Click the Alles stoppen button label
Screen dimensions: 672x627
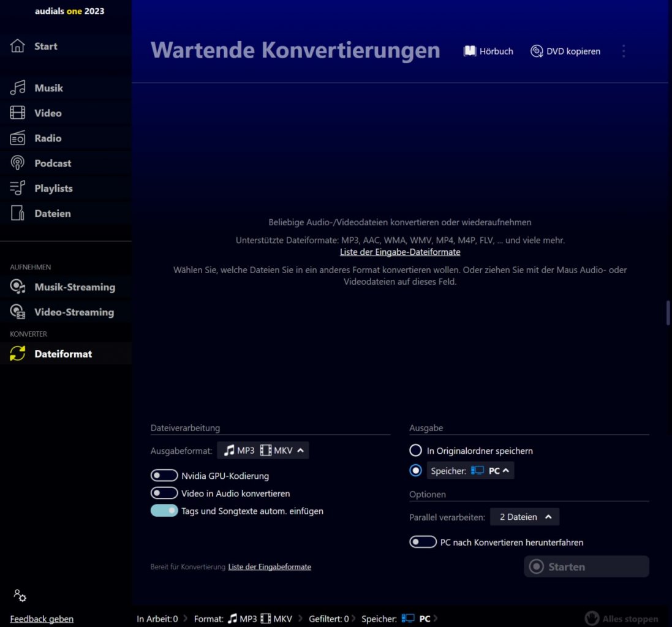[630, 618]
